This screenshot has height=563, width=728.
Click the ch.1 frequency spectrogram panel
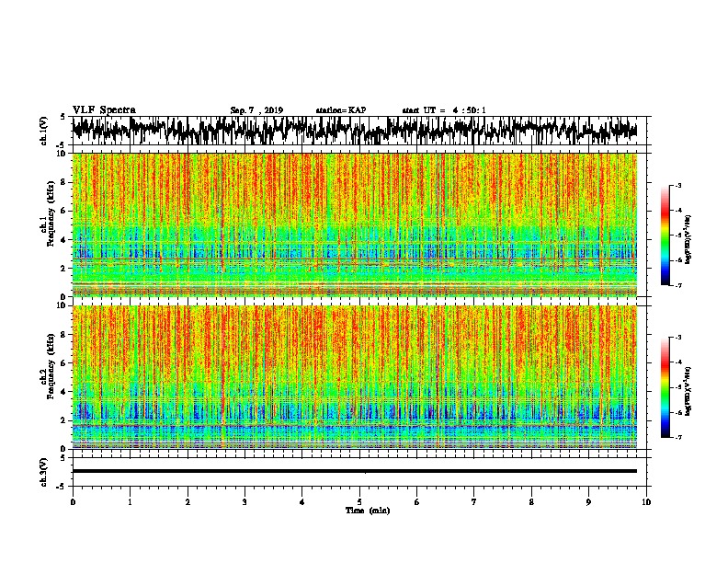coord(355,224)
